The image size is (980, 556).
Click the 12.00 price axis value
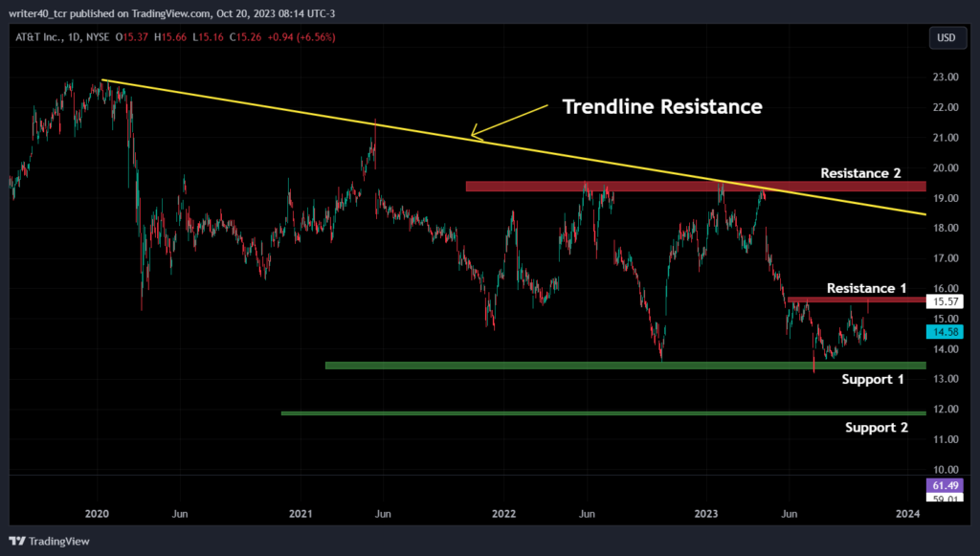point(946,410)
